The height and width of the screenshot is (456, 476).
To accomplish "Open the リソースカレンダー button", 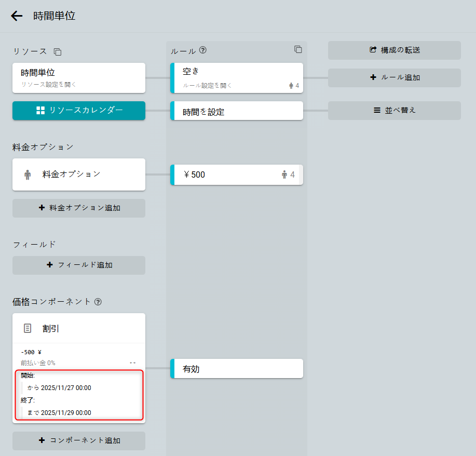I will click(x=79, y=110).
